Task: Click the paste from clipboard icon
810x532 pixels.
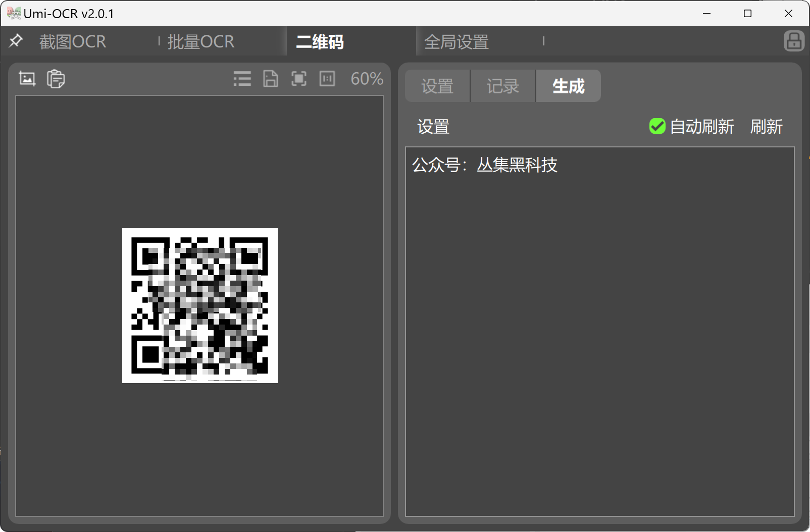Action: [56, 79]
